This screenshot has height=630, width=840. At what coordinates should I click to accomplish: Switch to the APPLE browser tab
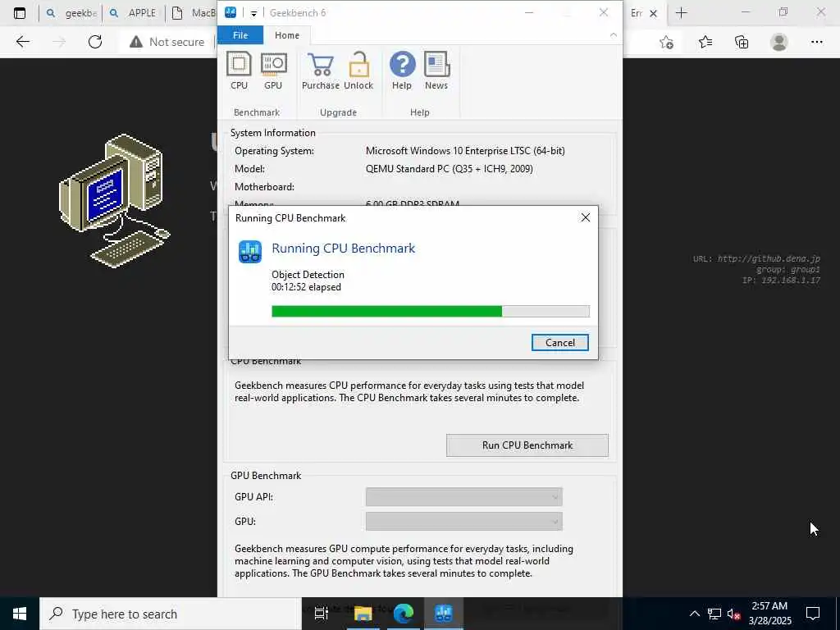[x=134, y=13]
